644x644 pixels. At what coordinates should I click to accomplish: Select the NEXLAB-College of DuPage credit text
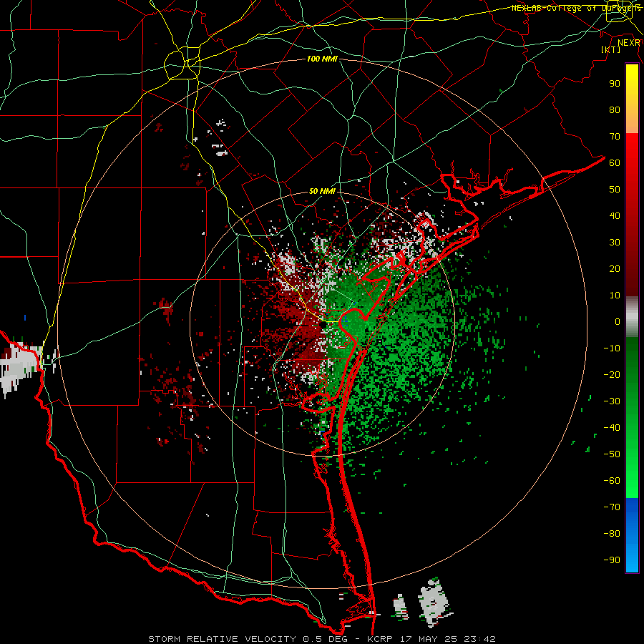[x=576, y=8]
